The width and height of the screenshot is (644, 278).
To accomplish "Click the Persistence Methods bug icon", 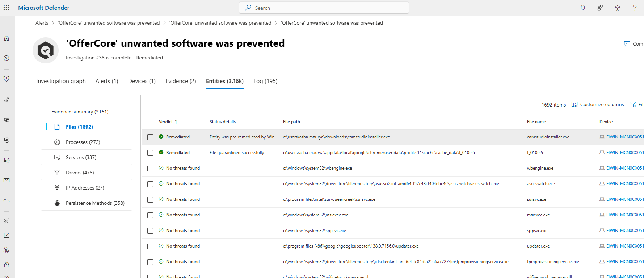I will point(57,203).
